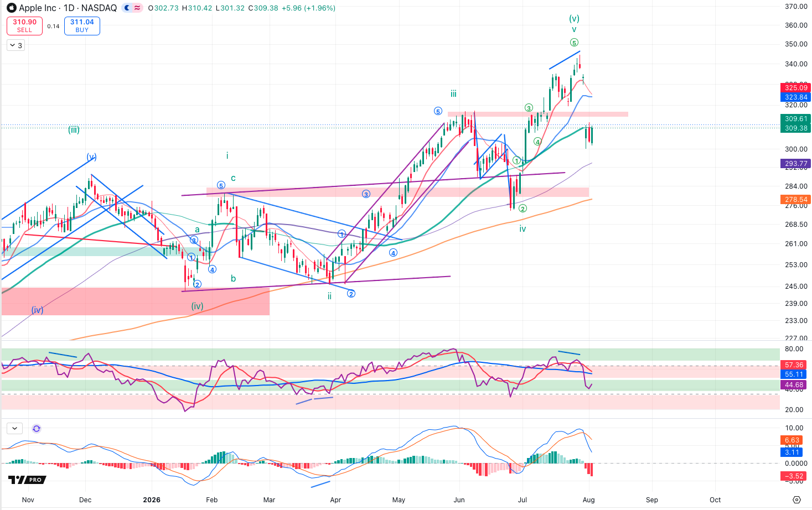Viewport: 812px width, 510px height.
Task: Click the 2026 label on time axis
Action: [152, 499]
